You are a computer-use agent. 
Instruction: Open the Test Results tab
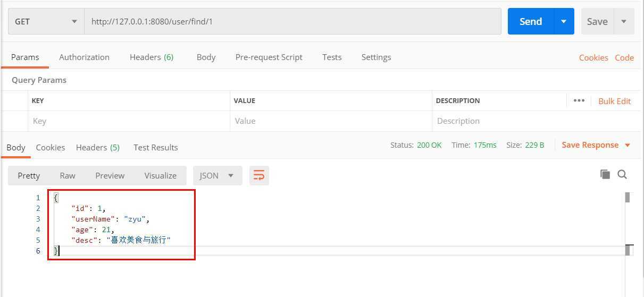[156, 148]
